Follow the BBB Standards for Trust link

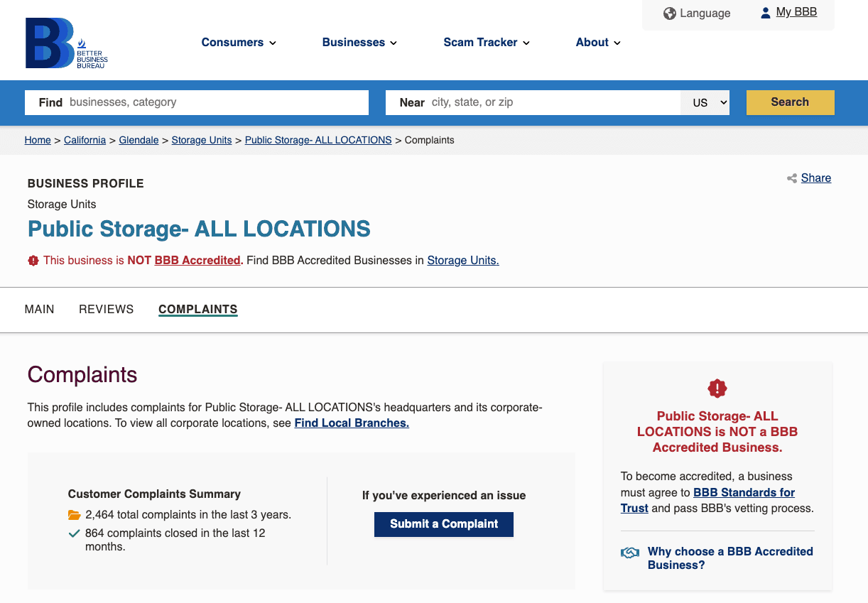click(x=743, y=492)
